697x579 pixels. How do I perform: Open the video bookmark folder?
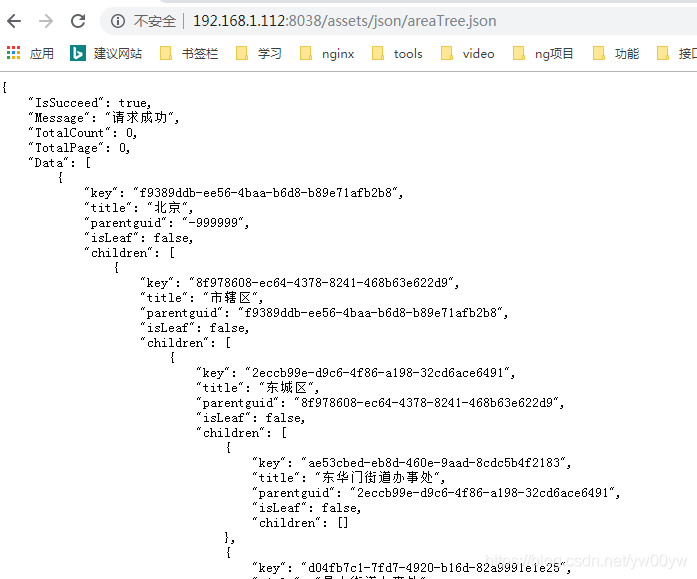tap(467, 53)
